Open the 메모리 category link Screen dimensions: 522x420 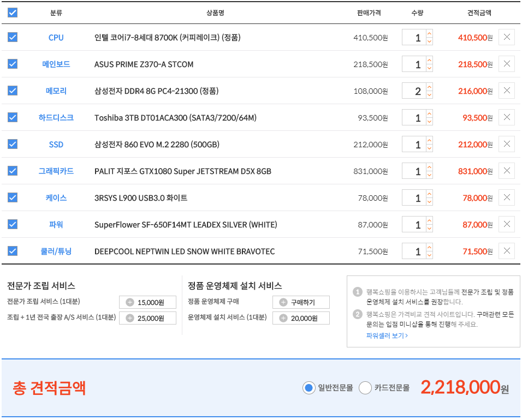pyautogui.click(x=56, y=91)
